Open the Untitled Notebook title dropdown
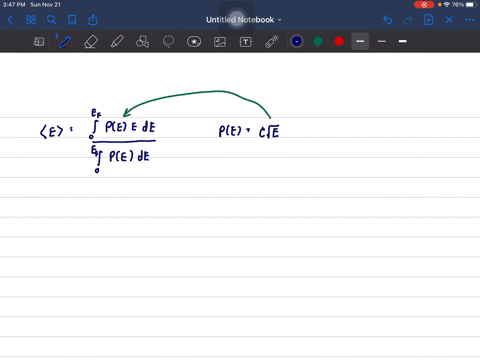The width and height of the screenshot is (480, 360). point(244,20)
